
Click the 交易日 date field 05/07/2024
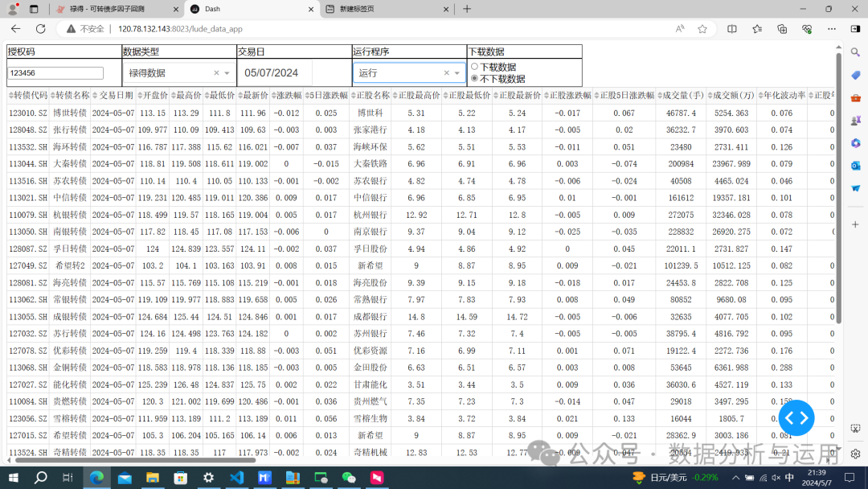(275, 73)
